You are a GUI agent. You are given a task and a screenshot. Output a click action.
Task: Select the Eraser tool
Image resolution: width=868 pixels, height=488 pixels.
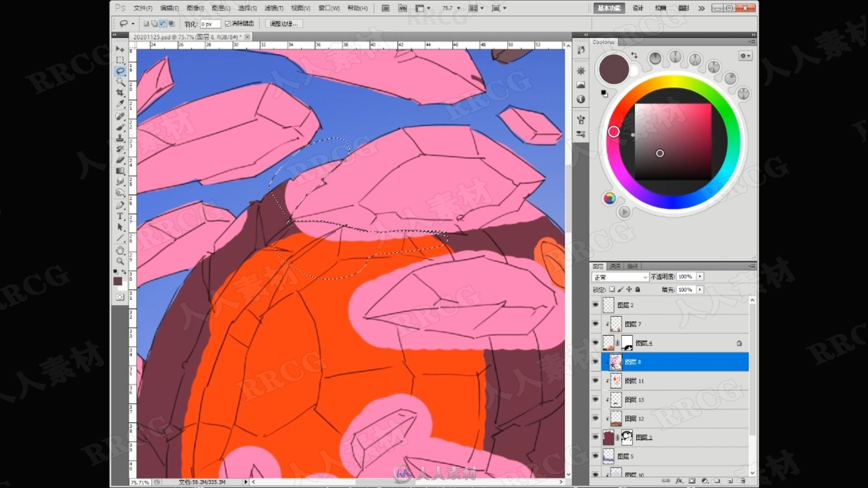120,160
